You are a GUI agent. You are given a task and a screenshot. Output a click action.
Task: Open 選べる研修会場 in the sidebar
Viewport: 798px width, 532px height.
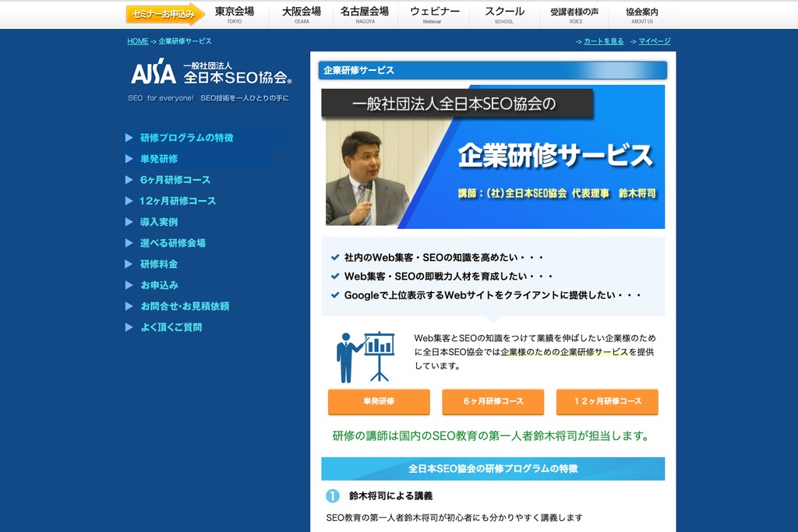click(x=173, y=243)
